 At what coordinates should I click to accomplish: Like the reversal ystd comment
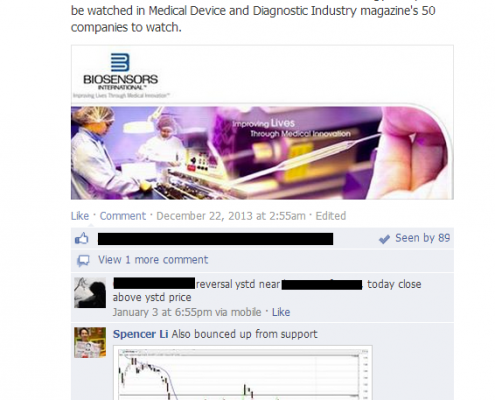point(281,312)
